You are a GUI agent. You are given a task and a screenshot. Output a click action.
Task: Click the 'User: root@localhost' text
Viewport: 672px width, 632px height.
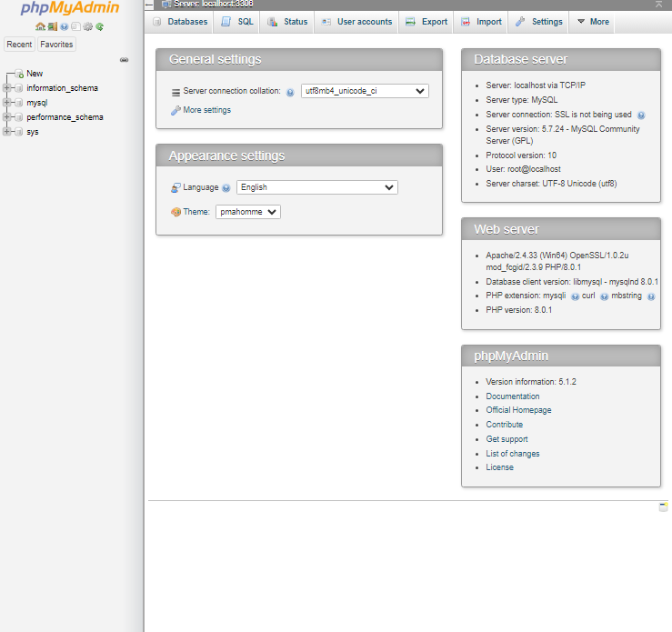click(x=523, y=169)
